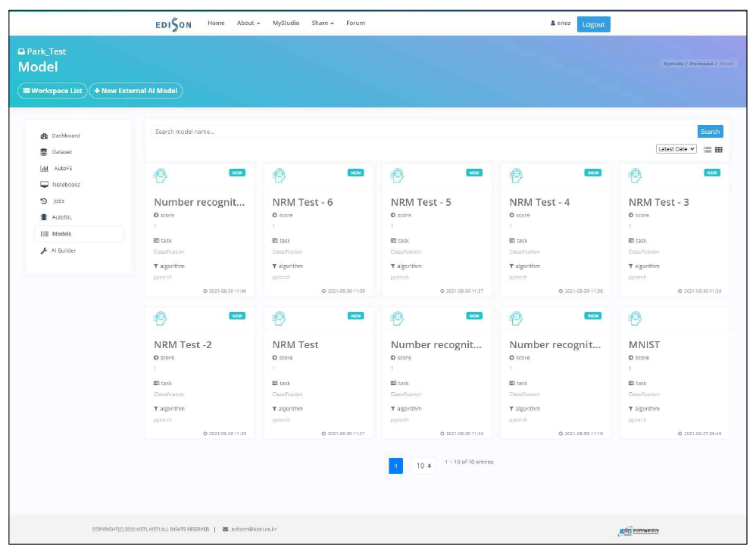
Task: Click the Search model name input field
Action: tap(423, 132)
